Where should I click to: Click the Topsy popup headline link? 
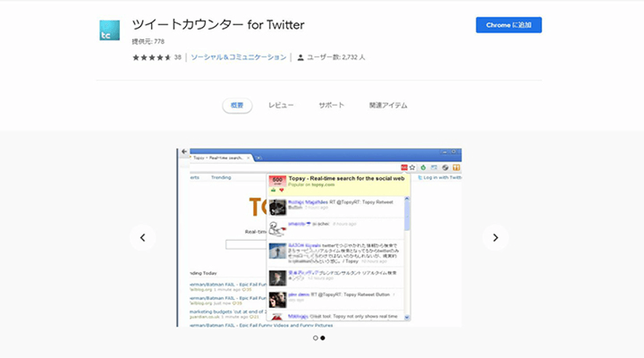346,178
